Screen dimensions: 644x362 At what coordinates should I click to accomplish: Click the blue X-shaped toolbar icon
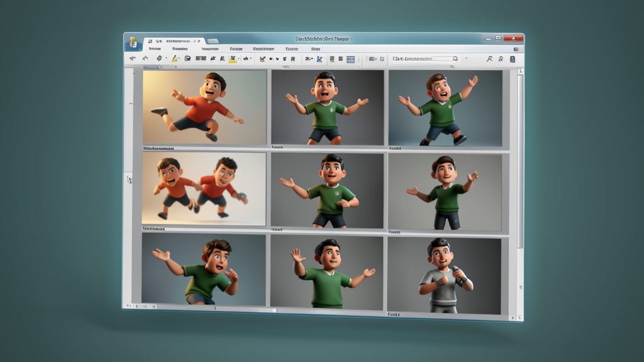319,59
